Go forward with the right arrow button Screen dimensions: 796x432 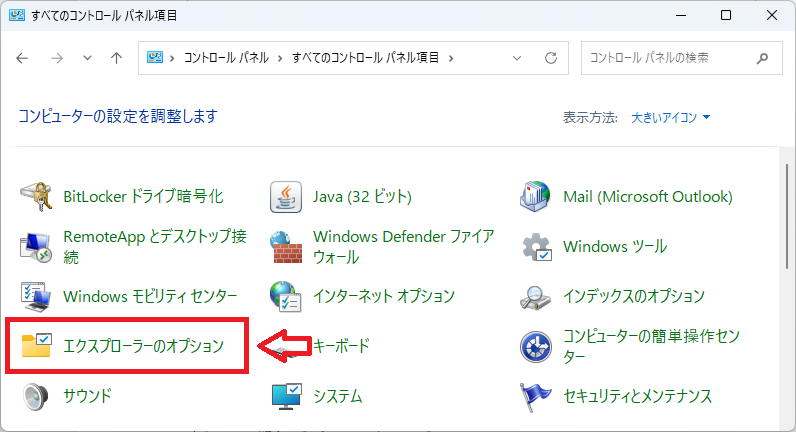click(57, 58)
